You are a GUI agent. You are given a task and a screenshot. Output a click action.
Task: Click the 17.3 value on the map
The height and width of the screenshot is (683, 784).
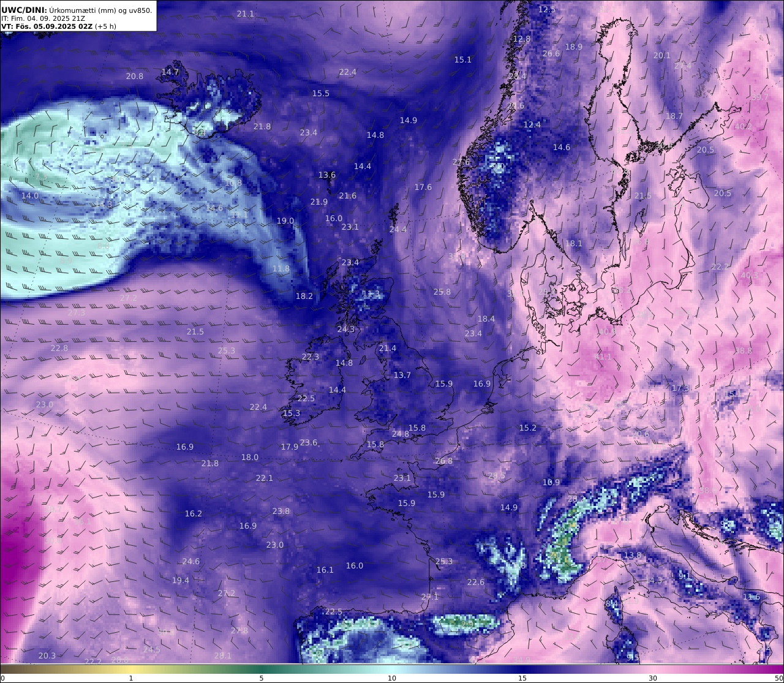click(x=680, y=388)
